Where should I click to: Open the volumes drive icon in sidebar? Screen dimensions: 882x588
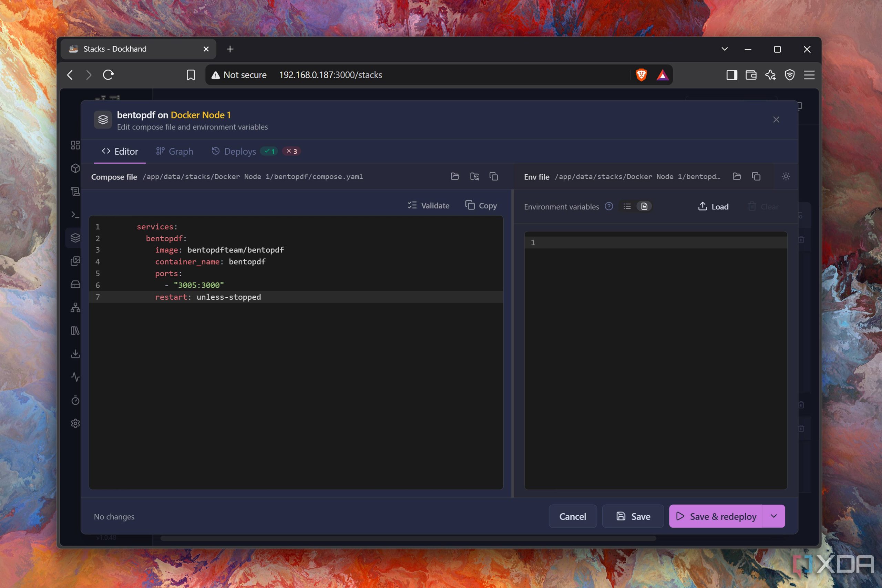point(75,284)
